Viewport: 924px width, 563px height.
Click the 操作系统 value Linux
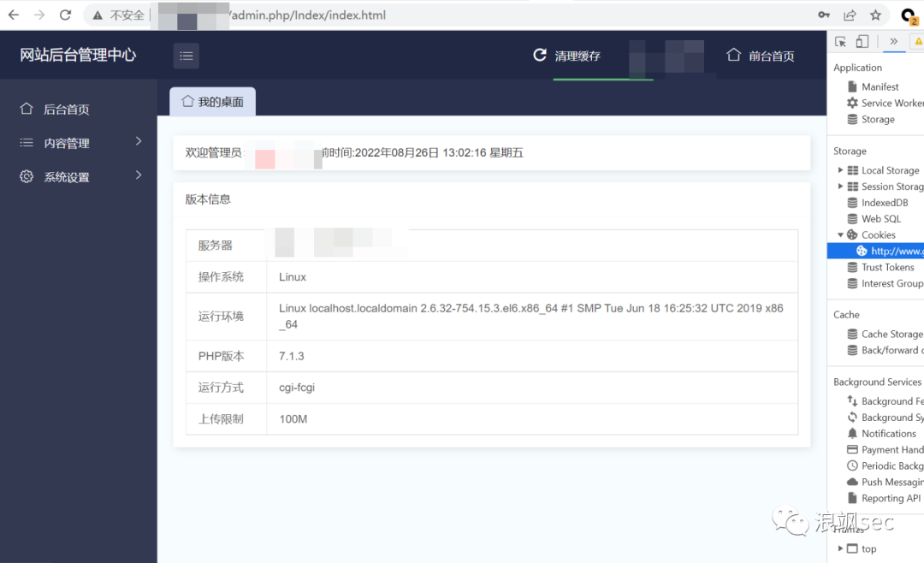pyautogui.click(x=293, y=277)
